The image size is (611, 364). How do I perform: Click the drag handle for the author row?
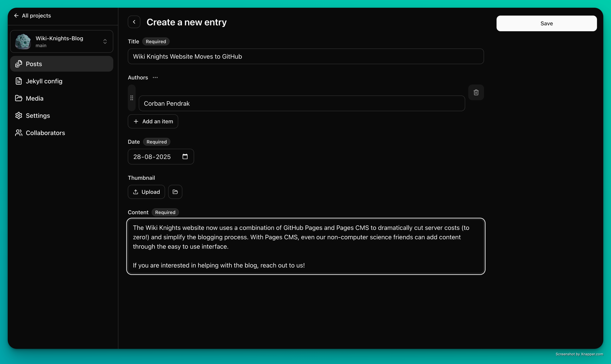pos(132,98)
